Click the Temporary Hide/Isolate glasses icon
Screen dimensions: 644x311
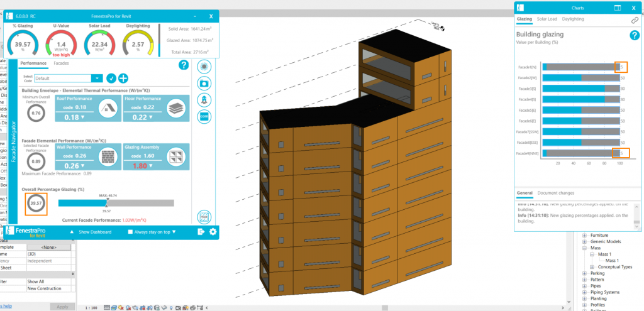164,307
